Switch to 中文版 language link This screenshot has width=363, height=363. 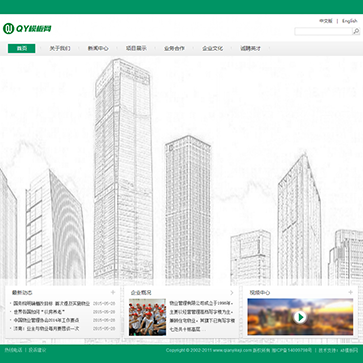click(326, 21)
